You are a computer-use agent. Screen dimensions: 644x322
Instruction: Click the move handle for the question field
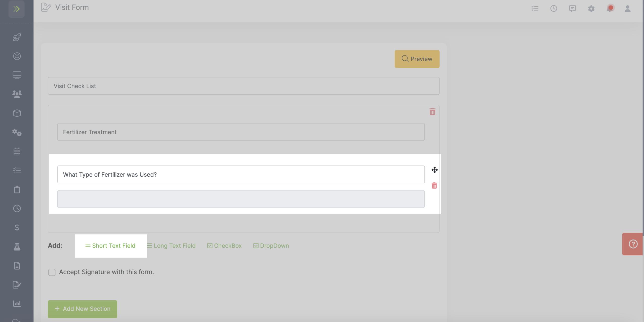pyautogui.click(x=434, y=170)
